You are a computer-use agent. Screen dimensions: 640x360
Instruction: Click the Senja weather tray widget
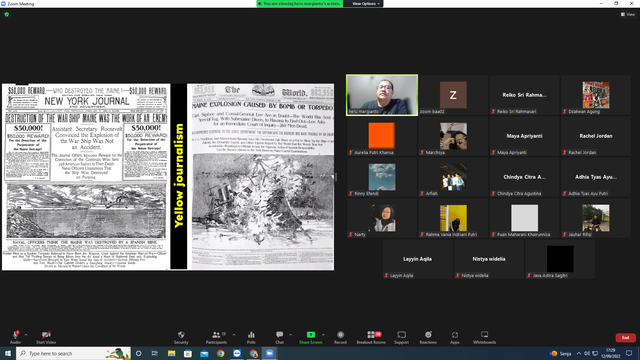click(561, 353)
